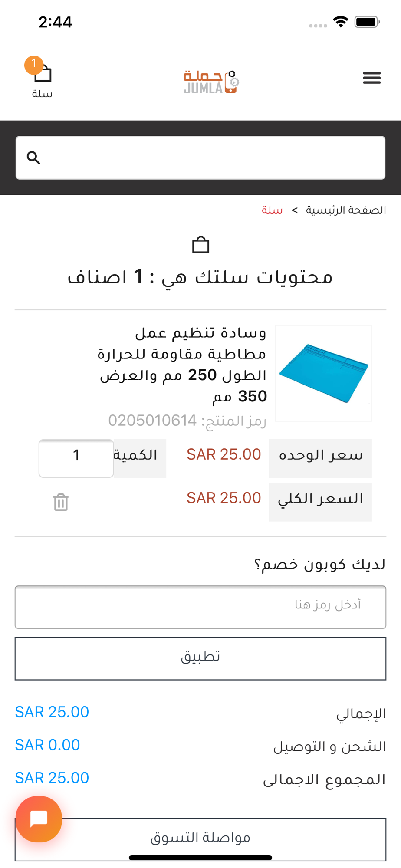Open product title وسادة تنظيم عمل
The image size is (401, 868).
click(x=182, y=364)
